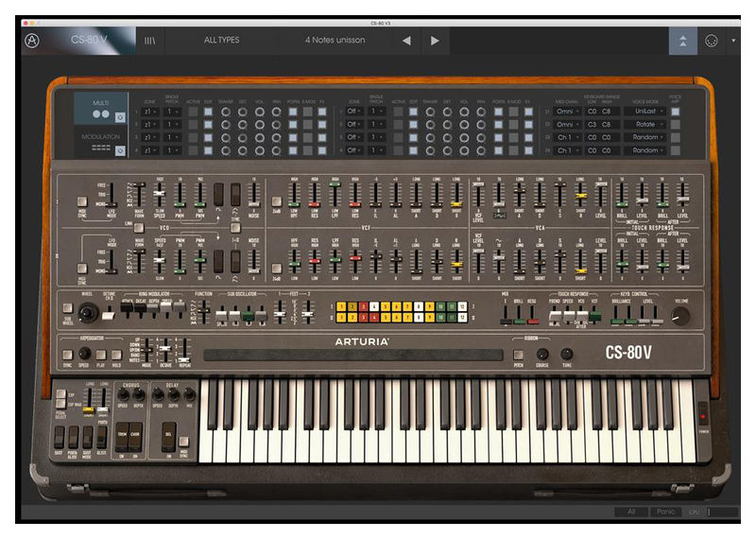Toggle Porta checkbox in row 1

coord(293,112)
